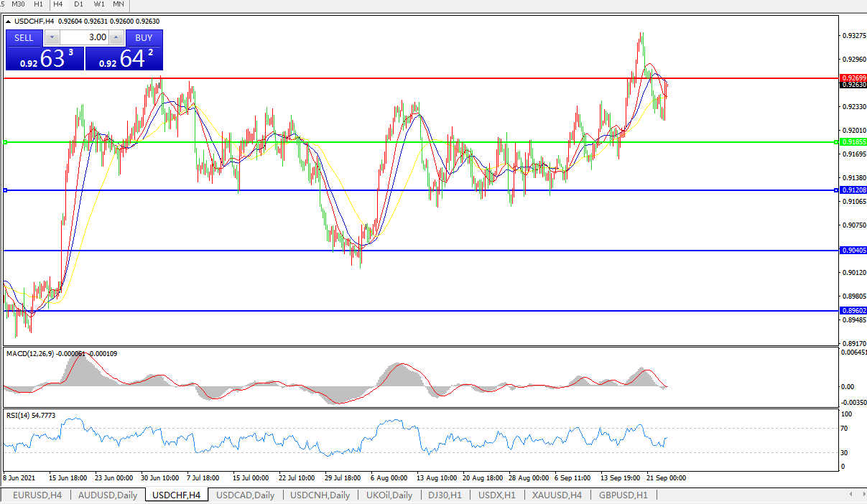Select the W1 weekly timeframe

98,4
